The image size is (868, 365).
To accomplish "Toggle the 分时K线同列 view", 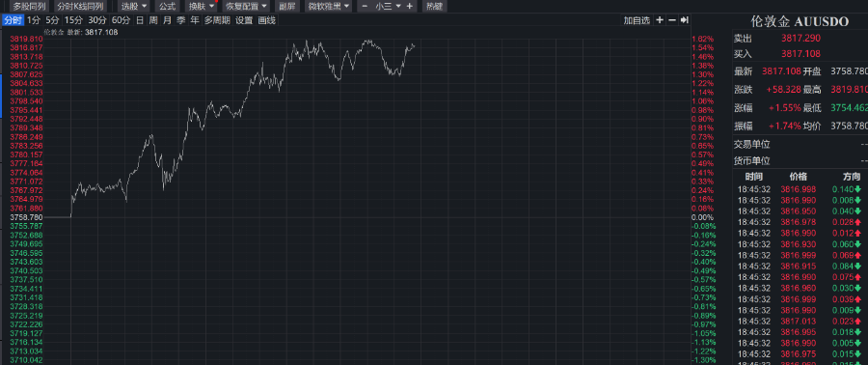I will tap(80, 6).
